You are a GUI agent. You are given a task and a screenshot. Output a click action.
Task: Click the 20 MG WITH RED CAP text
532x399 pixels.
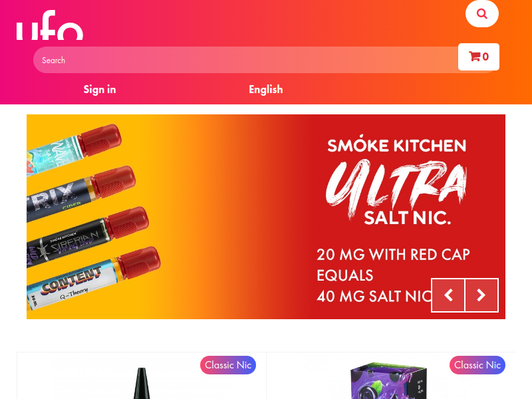(x=393, y=255)
